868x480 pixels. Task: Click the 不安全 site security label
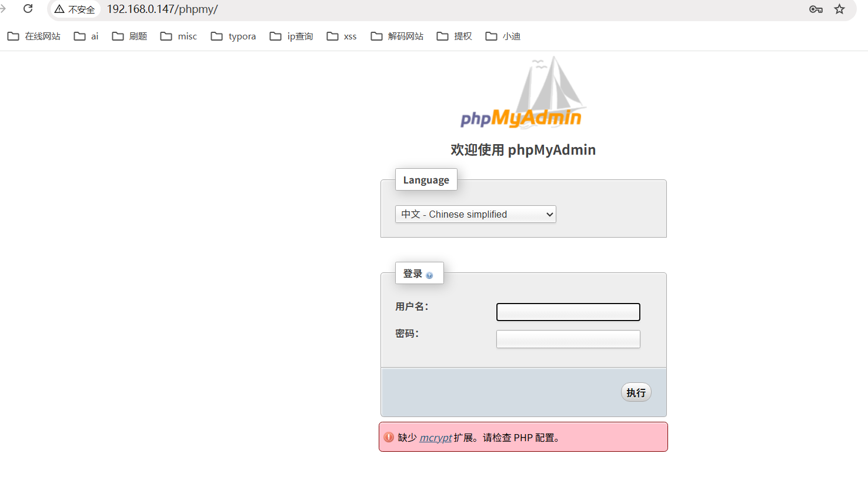pyautogui.click(x=81, y=9)
